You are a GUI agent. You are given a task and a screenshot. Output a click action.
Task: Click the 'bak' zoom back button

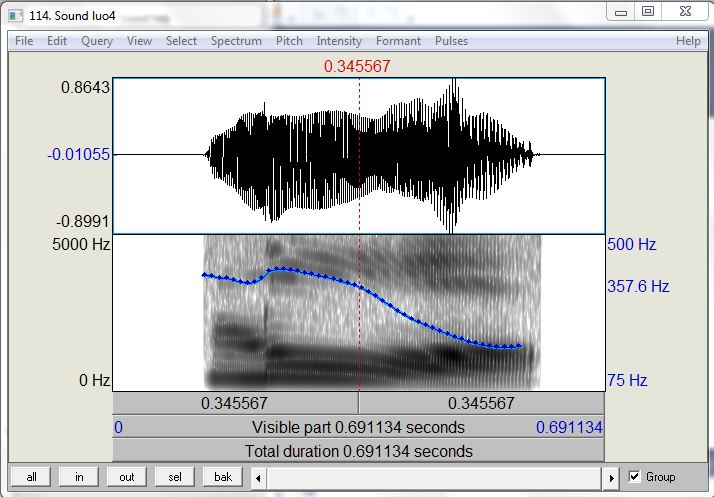coord(223,477)
